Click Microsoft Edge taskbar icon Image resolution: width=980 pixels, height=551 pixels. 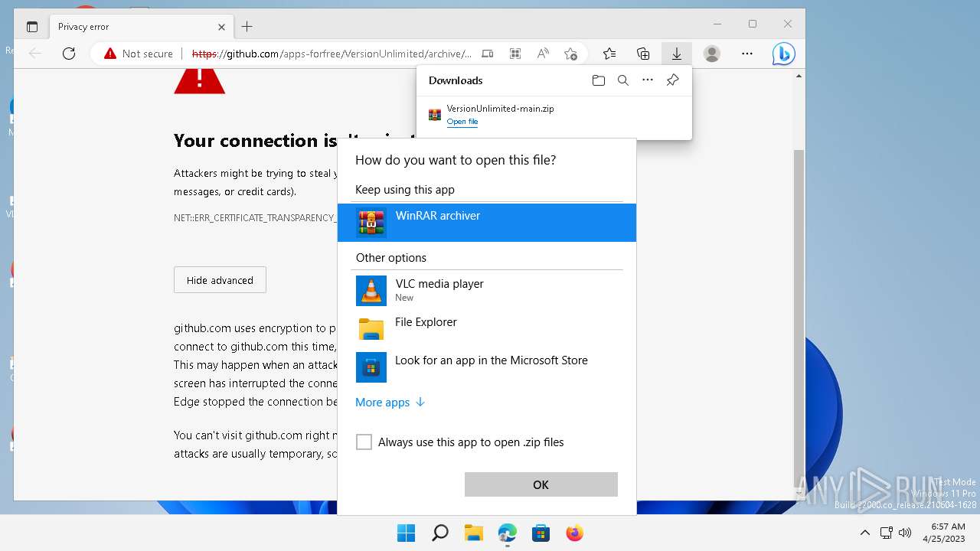click(x=508, y=533)
